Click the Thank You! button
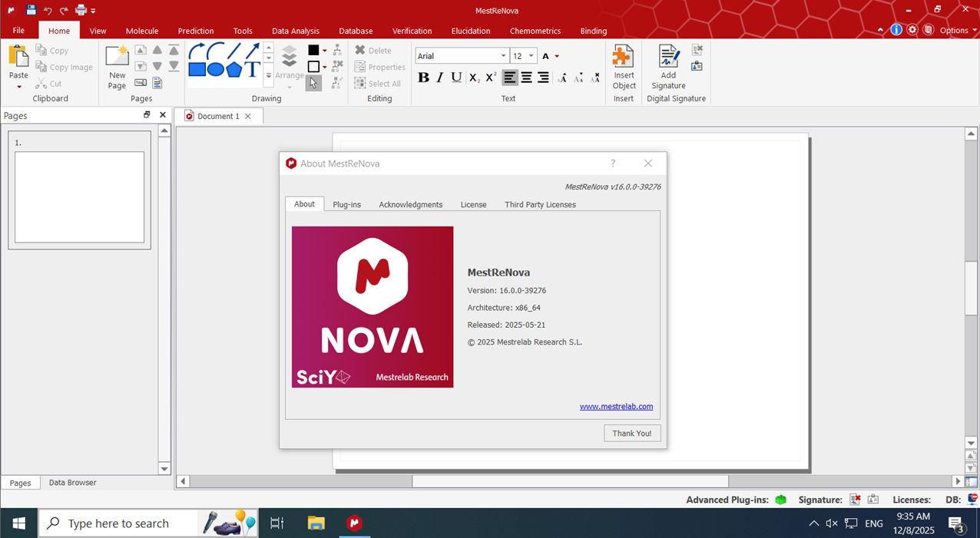Viewport: 980px width, 538px height. (x=632, y=433)
